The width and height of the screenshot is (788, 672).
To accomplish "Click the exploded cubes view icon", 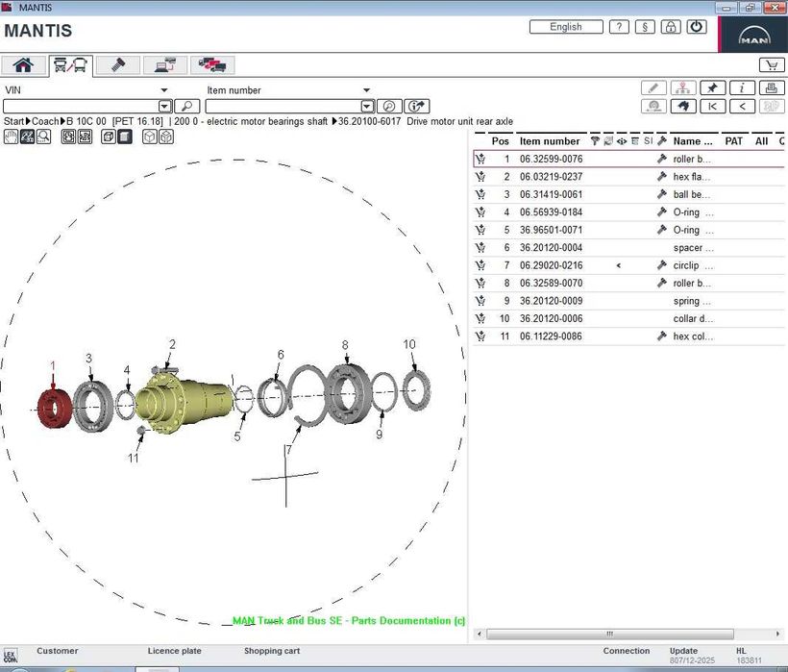I will point(166,137).
